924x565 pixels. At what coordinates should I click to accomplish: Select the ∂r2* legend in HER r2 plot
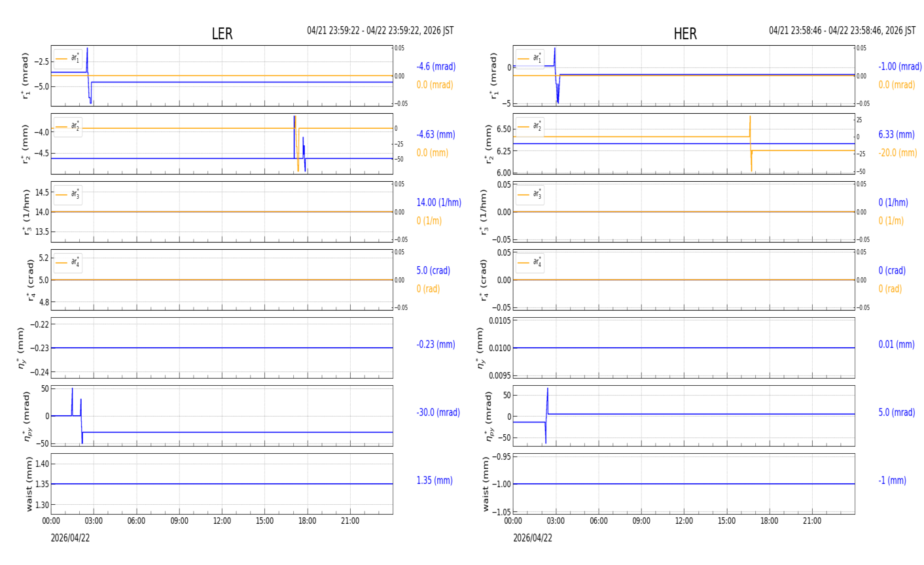(529, 127)
